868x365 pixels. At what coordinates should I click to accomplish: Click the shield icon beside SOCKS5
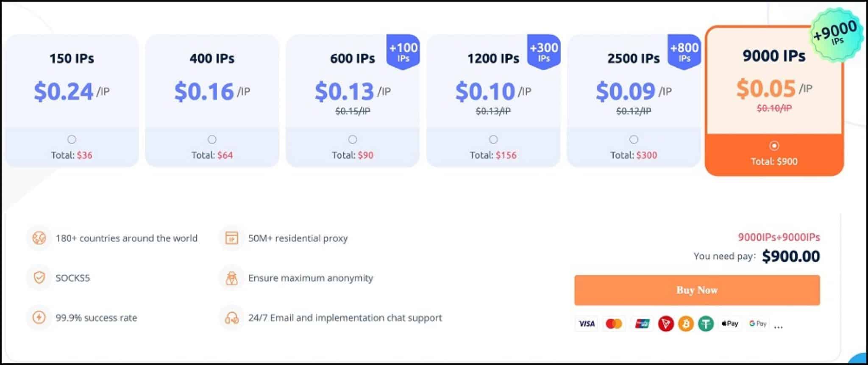tap(39, 278)
